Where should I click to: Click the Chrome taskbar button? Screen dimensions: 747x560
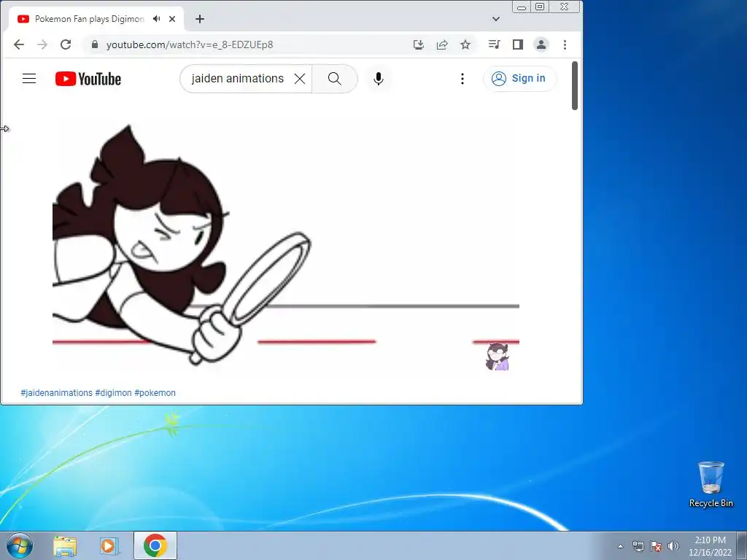coord(155,545)
